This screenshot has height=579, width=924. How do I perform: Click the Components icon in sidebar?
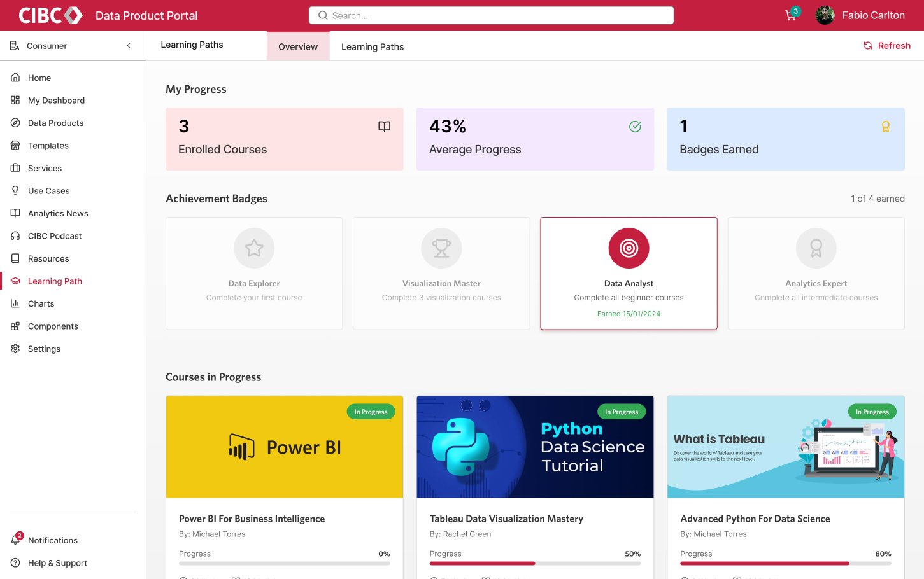pos(15,326)
